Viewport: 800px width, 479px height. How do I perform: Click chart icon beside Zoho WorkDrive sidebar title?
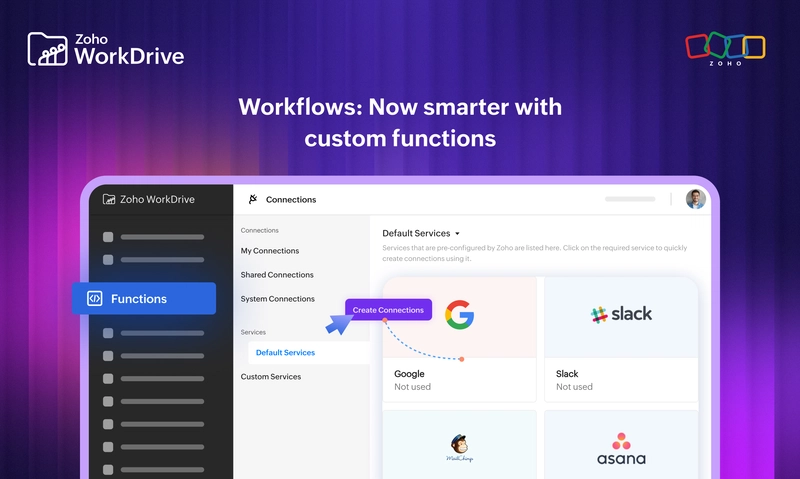[108, 199]
